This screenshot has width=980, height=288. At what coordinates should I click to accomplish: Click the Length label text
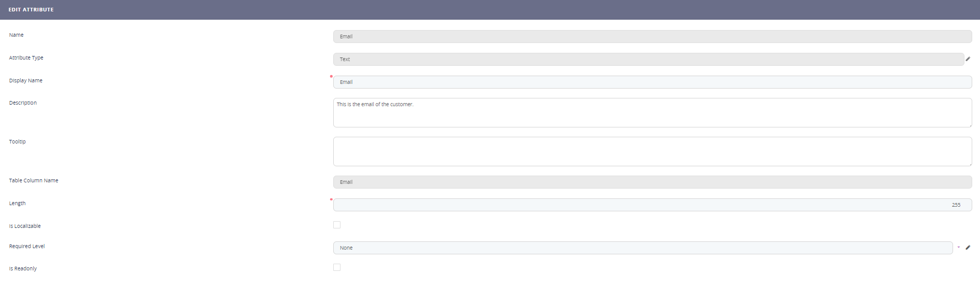17,204
